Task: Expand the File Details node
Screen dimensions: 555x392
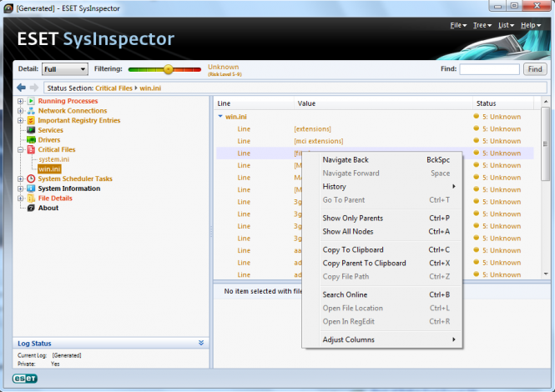Action: pyautogui.click(x=21, y=199)
